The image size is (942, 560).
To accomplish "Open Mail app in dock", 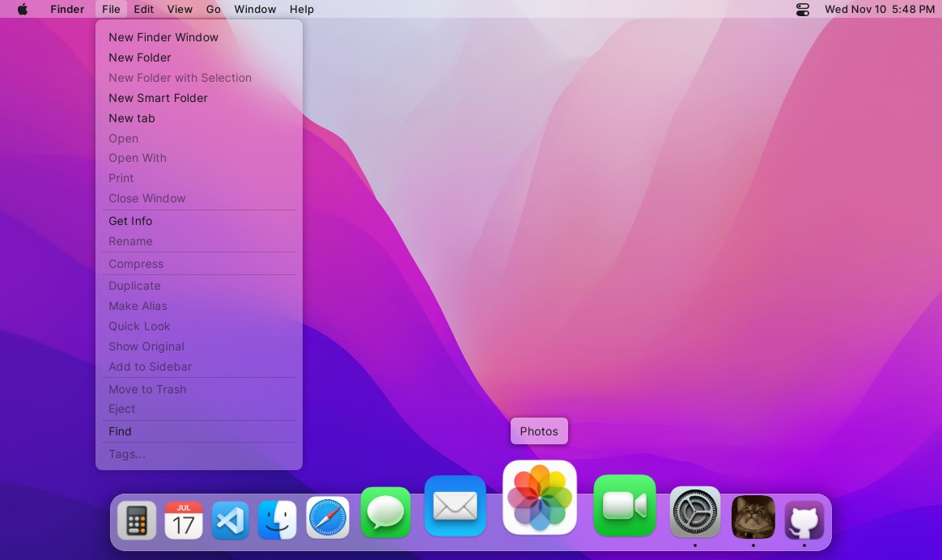I will point(456,506).
